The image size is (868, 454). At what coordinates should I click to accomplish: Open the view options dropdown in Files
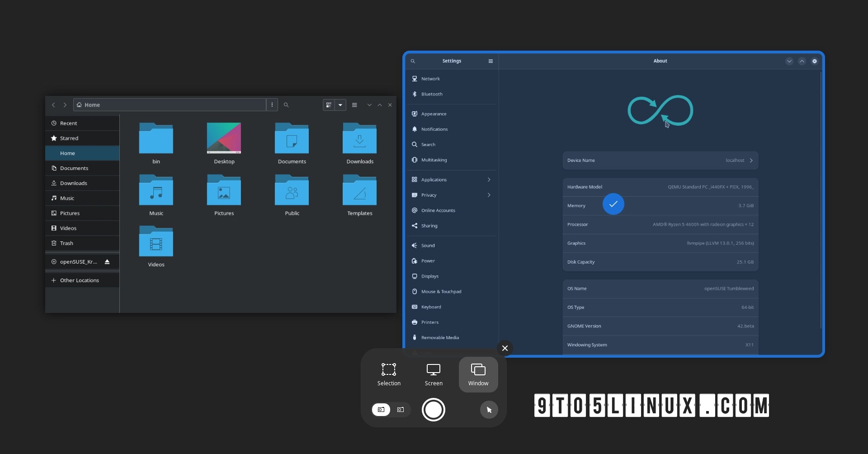pyautogui.click(x=340, y=105)
